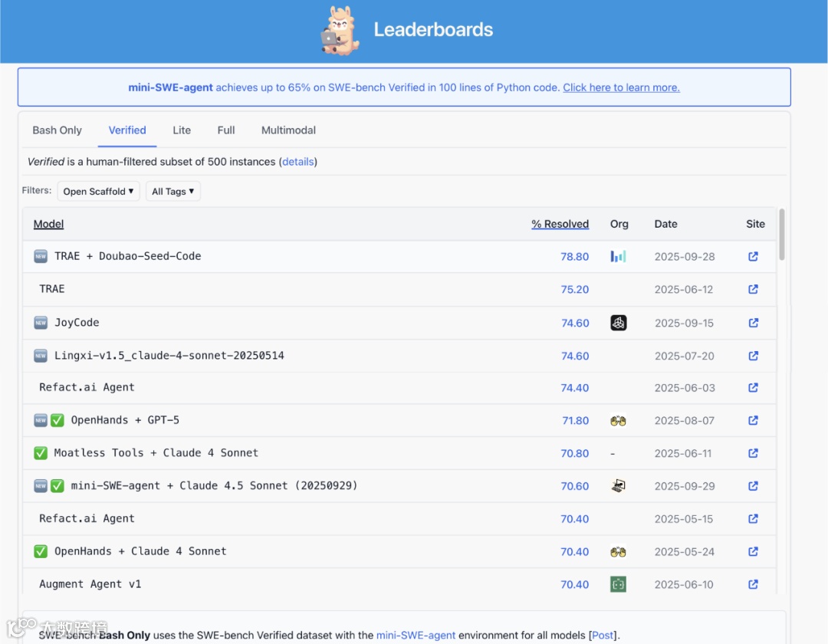The width and height of the screenshot is (828, 644).
Task: Click green checkmark beside Moatless Tools
Action: (41, 453)
